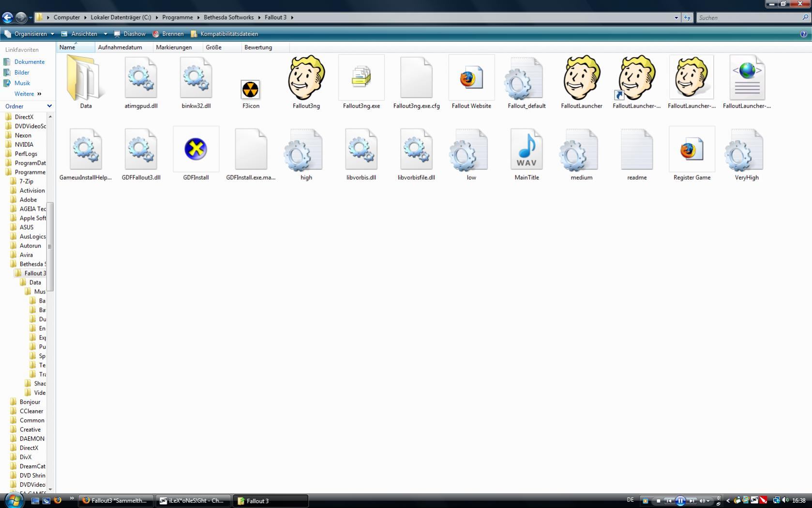Open the address bar history dropdown
Image resolution: width=812 pixels, height=508 pixels.
point(676,17)
